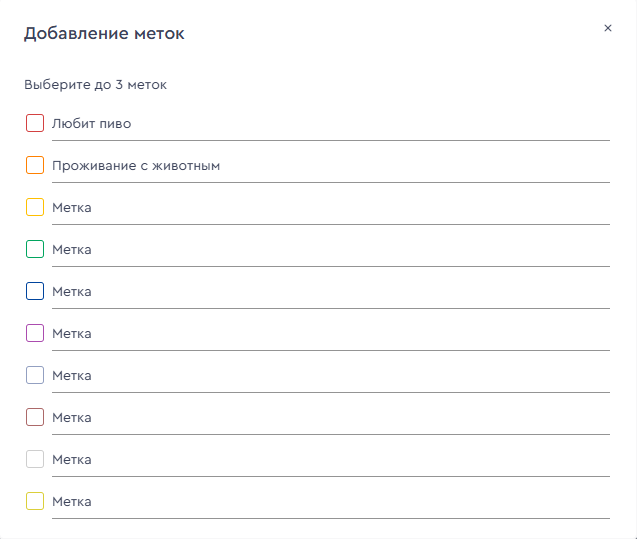This screenshot has height=539, width=637.
Task: Tick the brown-red Метка checkbox
Action: point(35,417)
